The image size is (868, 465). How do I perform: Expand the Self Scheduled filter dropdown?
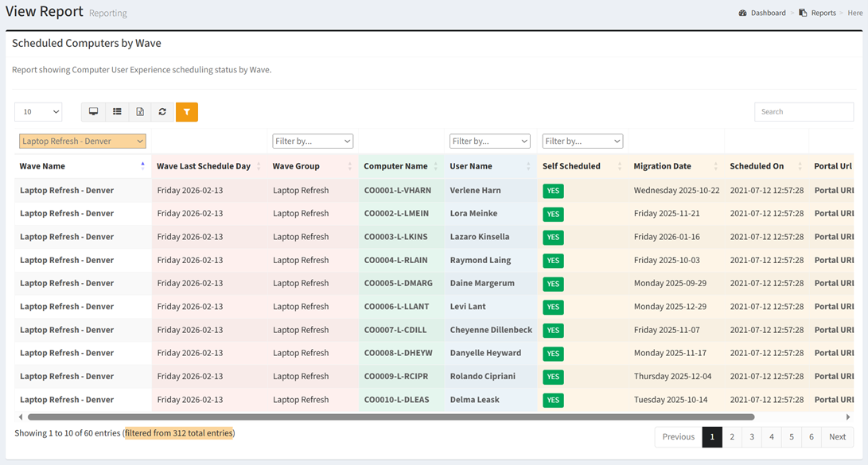pos(582,141)
